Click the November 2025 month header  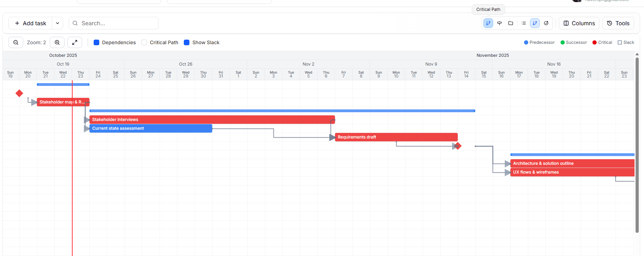pos(492,55)
